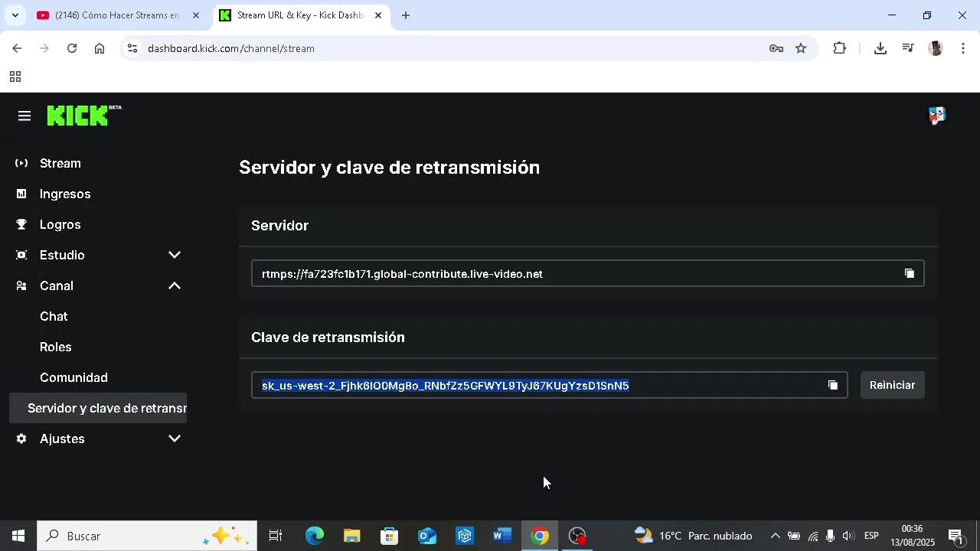Close the Kick Dashboard tab
This screenshot has height=551, width=980.
[x=377, y=15]
